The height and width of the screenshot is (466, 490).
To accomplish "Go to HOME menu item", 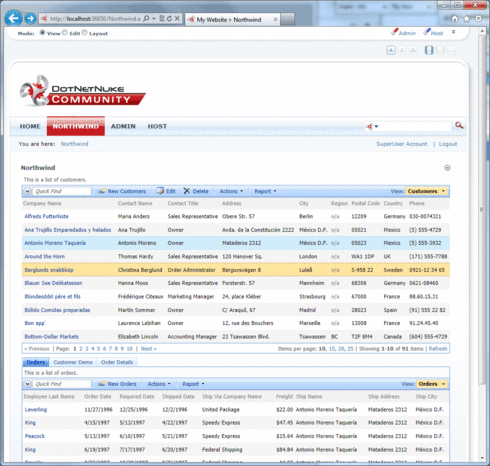I will pyautogui.click(x=30, y=126).
